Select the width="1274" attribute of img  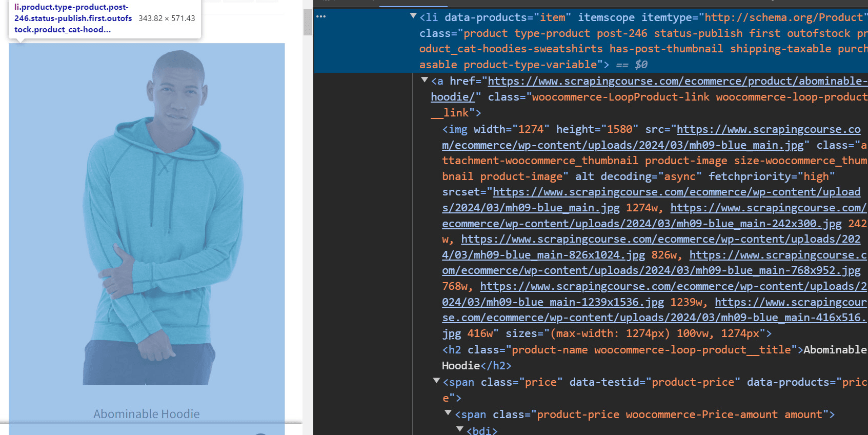click(x=511, y=129)
